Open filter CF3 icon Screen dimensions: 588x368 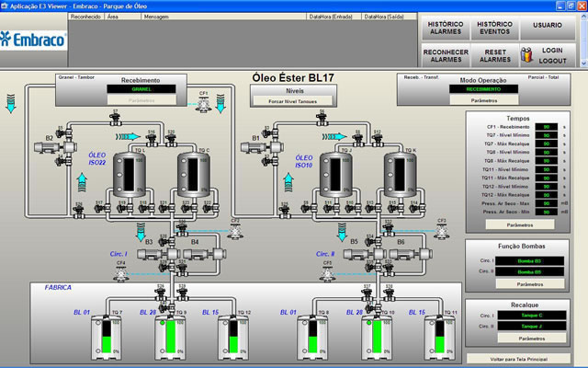(x=442, y=231)
